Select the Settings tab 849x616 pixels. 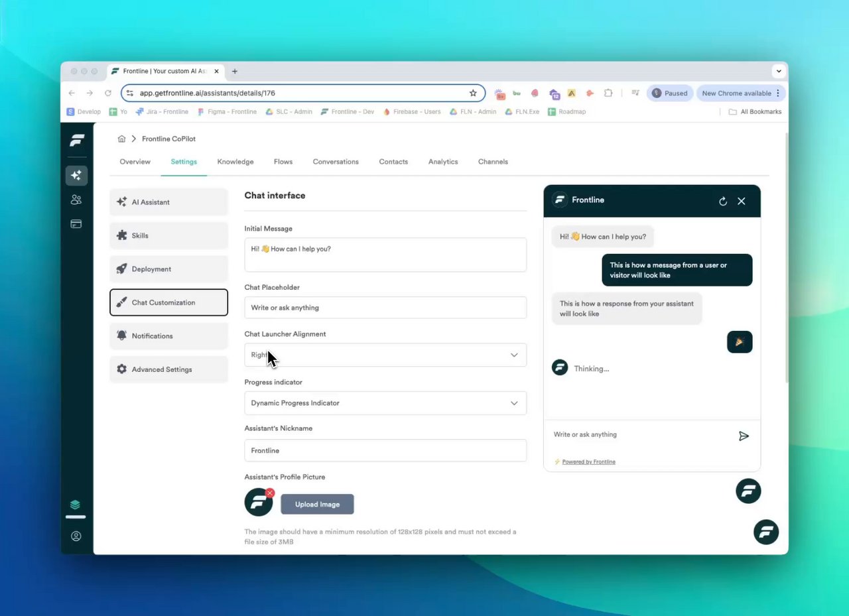tap(184, 162)
